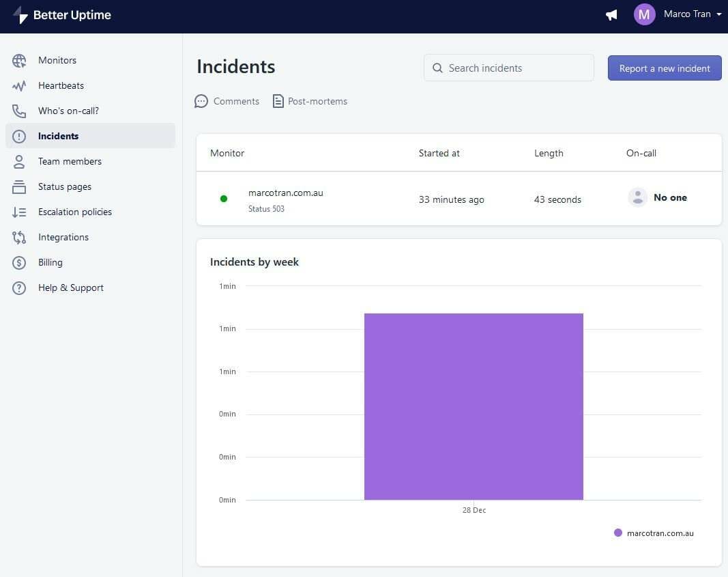Click the megaphone icon in the top bar

[611, 14]
